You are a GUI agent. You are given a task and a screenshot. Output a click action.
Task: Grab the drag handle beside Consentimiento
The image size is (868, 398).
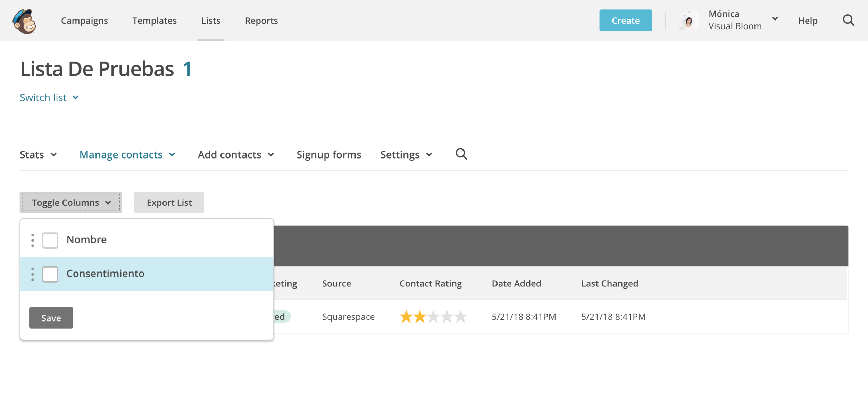point(33,274)
